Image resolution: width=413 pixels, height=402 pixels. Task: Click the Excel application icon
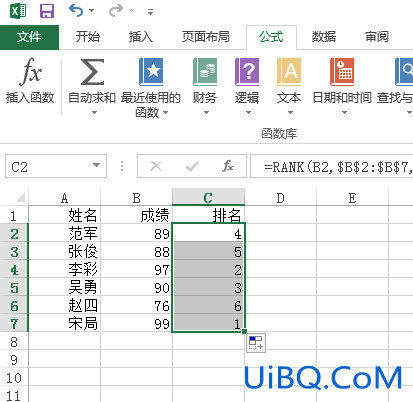click(18, 11)
